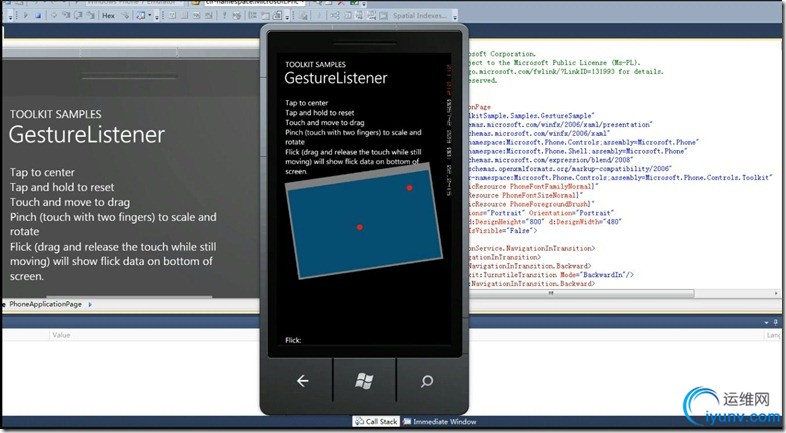Switch to the Call Stack tab

click(376, 421)
